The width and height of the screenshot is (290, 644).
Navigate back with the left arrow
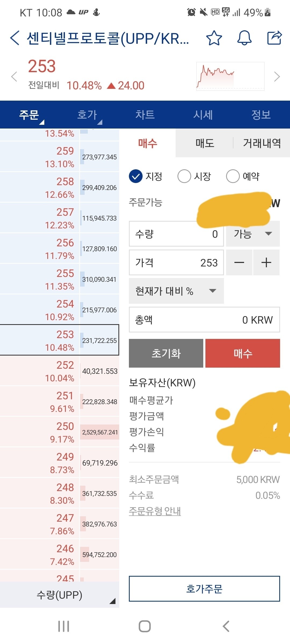point(14,38)
